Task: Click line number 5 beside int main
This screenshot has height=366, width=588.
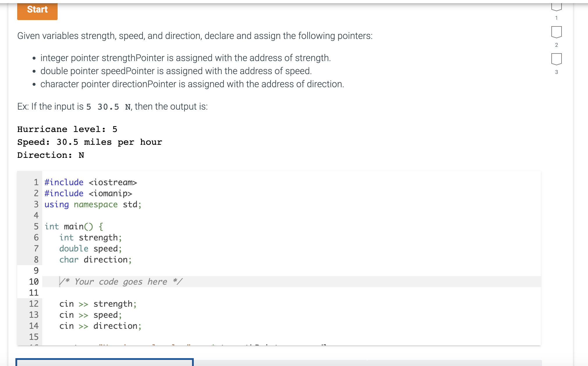Action: 36,226
